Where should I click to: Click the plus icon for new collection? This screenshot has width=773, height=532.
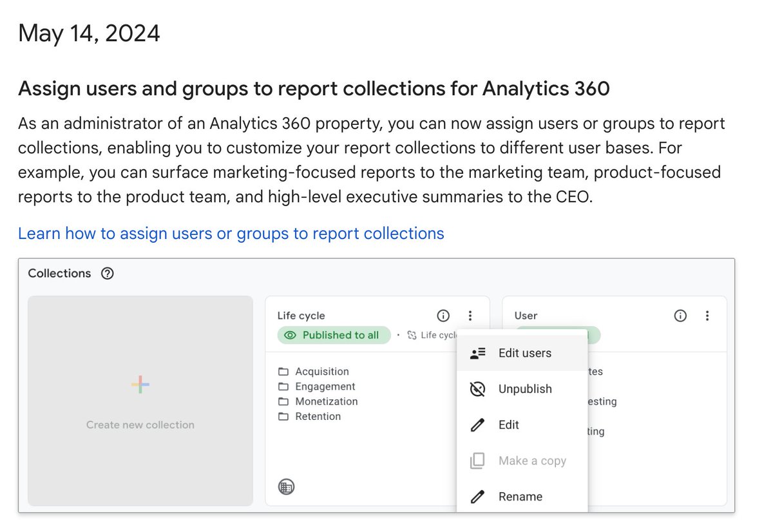coord(140,385)
